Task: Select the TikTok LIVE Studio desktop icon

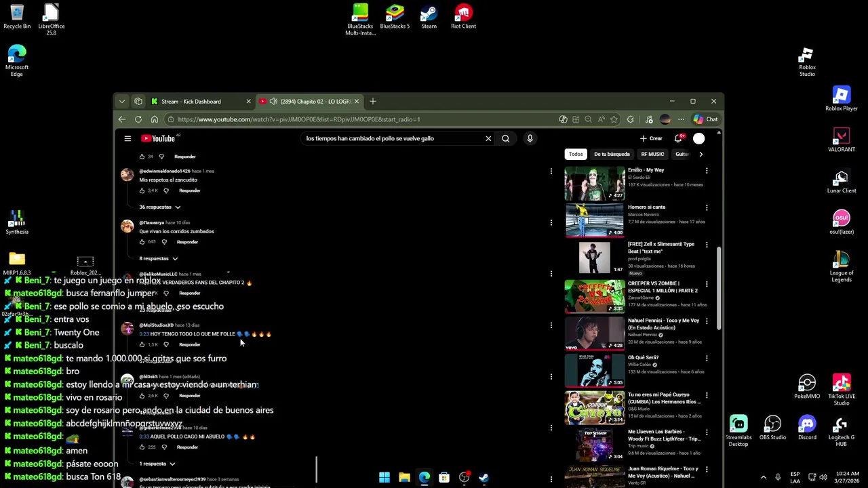Action: 842,390
